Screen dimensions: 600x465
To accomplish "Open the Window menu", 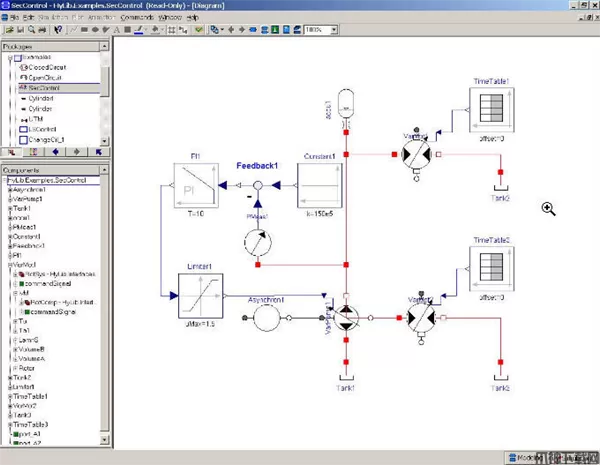I will pyautogui.click(x=171, y=18).
